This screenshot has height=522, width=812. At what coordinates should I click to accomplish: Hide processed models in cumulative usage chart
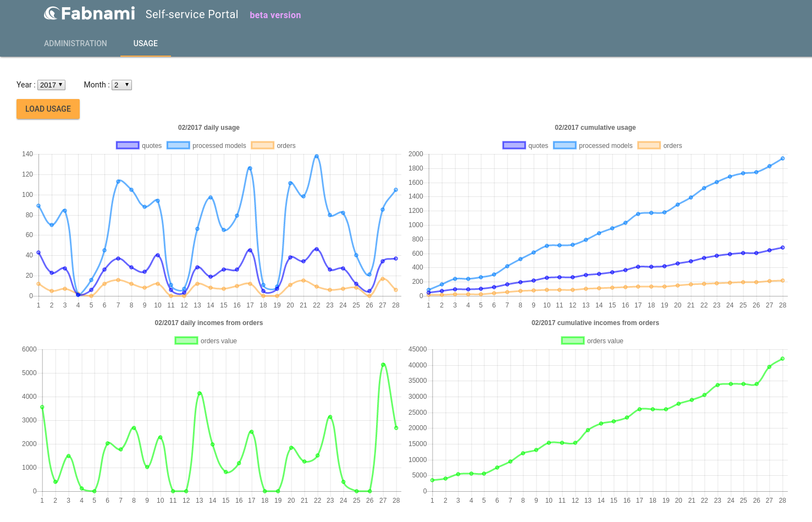[x=593, y=146]
